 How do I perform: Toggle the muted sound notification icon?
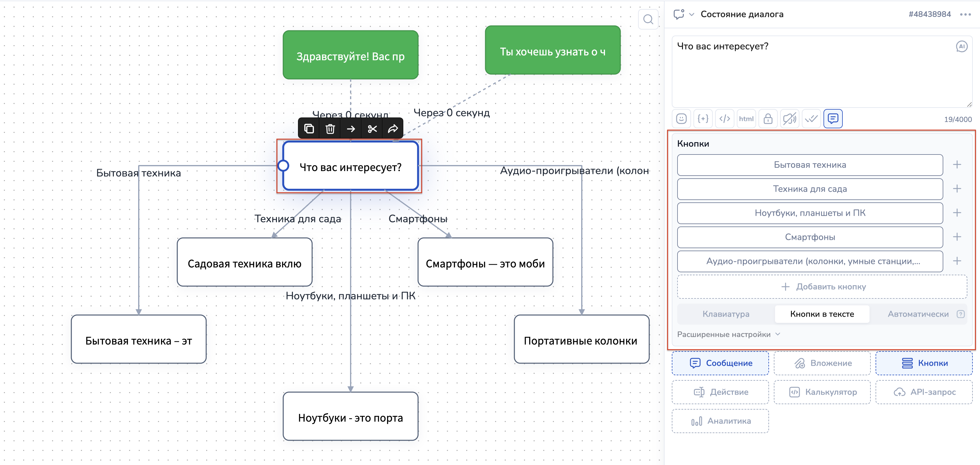pyautogui.click(x=789, y=119)
